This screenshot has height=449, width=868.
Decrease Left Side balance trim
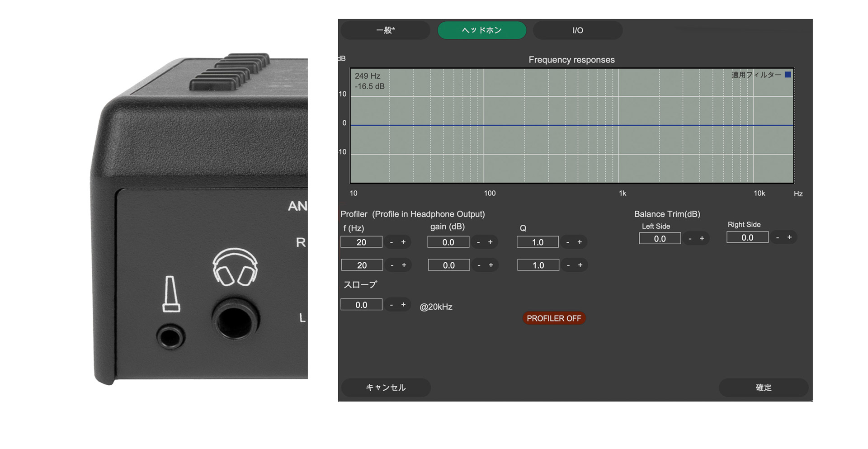coord(690,238)
